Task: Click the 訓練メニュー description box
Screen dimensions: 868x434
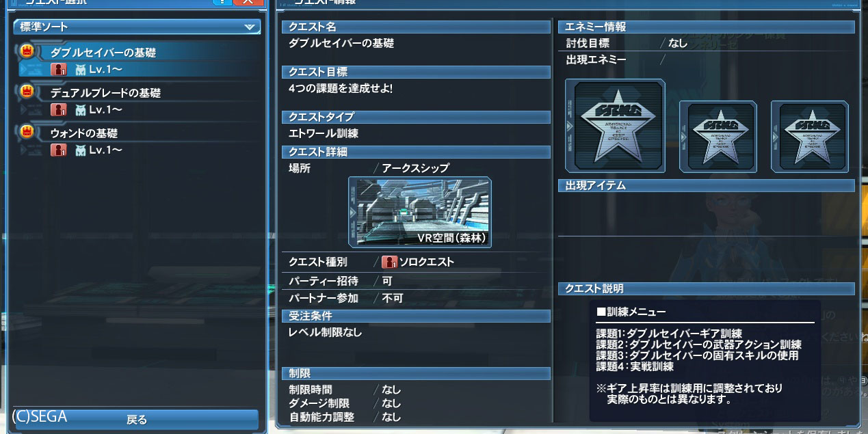Action: [x=705, y=360]
